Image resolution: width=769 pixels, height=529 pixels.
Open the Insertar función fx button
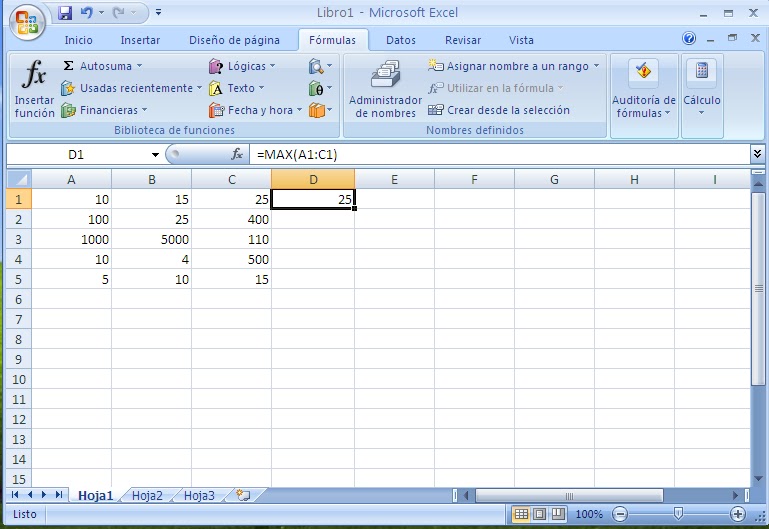34,89
